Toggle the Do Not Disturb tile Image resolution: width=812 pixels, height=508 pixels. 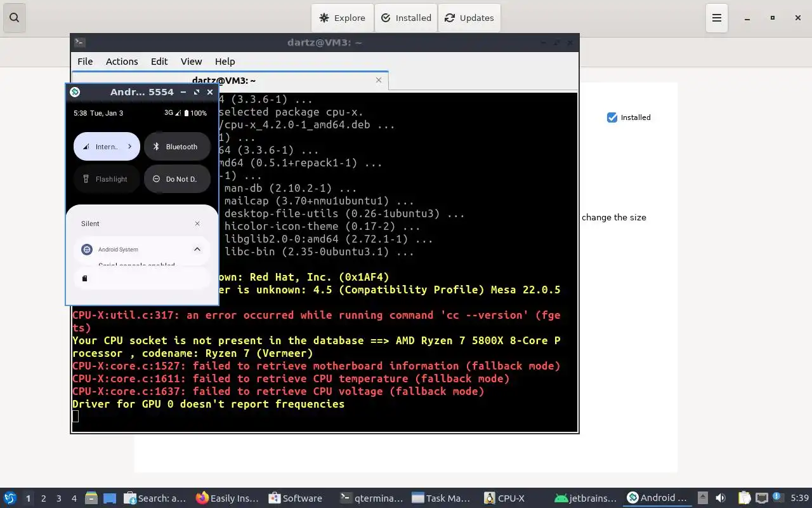pyautogui.click(x=177, y=179)
